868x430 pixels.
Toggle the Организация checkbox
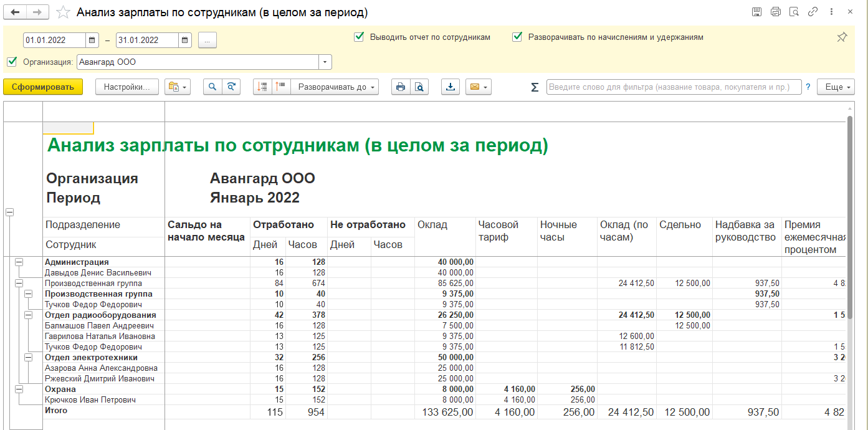click(x=12, y=62)
